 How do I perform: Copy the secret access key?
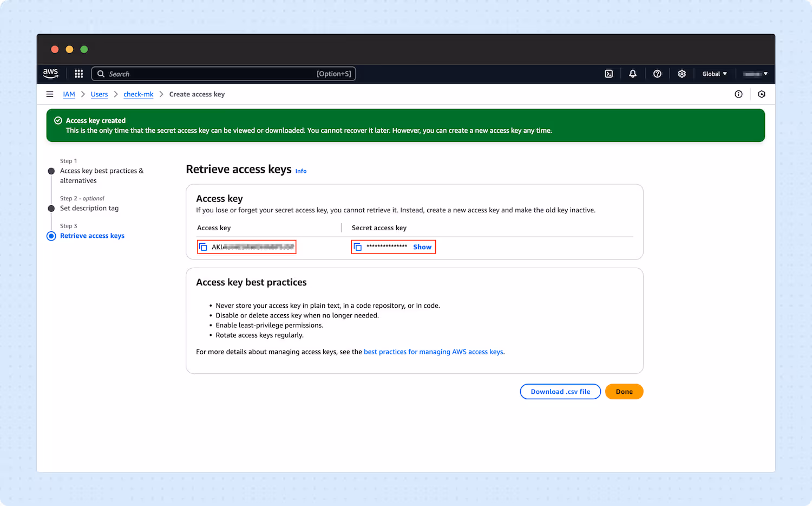tap(358, 246)
